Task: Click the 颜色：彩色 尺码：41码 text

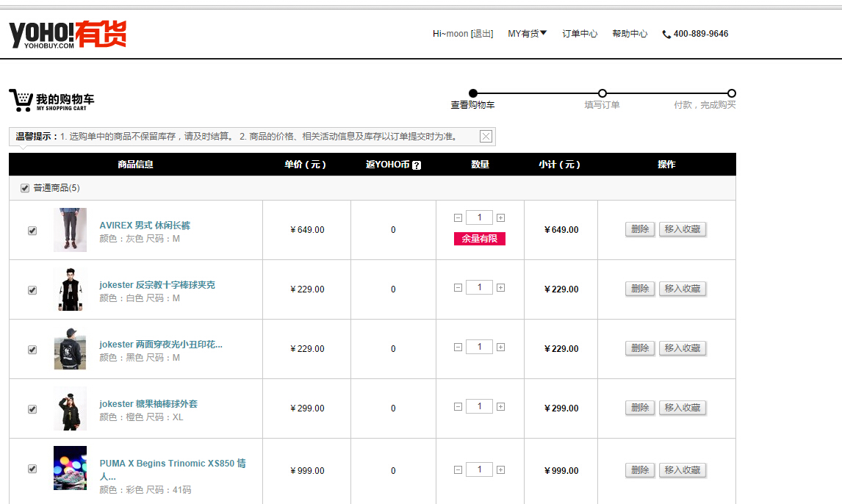Action: [145, 490]
